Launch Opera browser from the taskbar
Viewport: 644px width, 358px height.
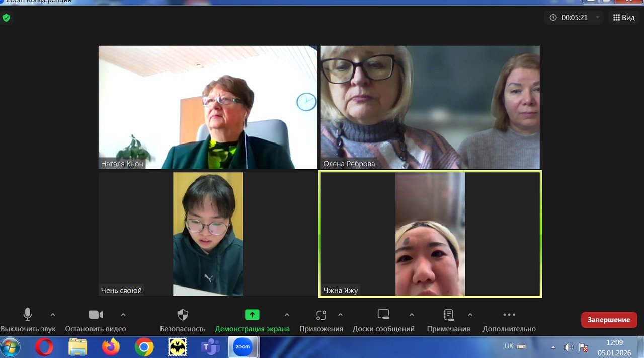click(x=44, y=347)
